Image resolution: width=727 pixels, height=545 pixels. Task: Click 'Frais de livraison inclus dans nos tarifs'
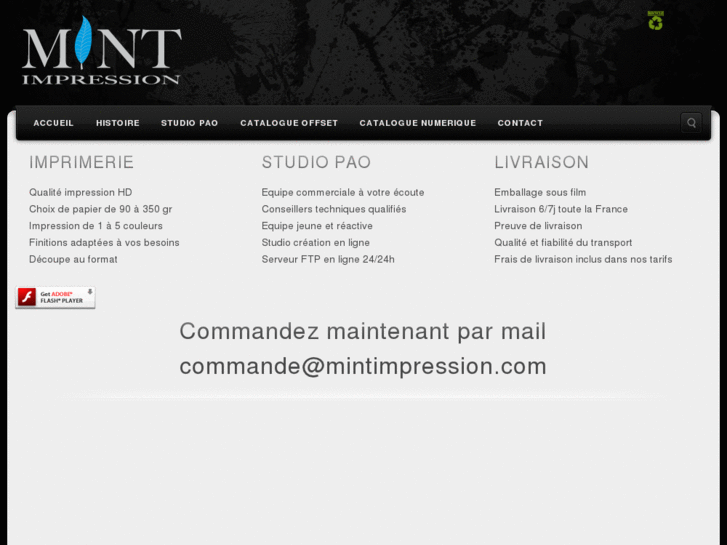pos(583,259)
